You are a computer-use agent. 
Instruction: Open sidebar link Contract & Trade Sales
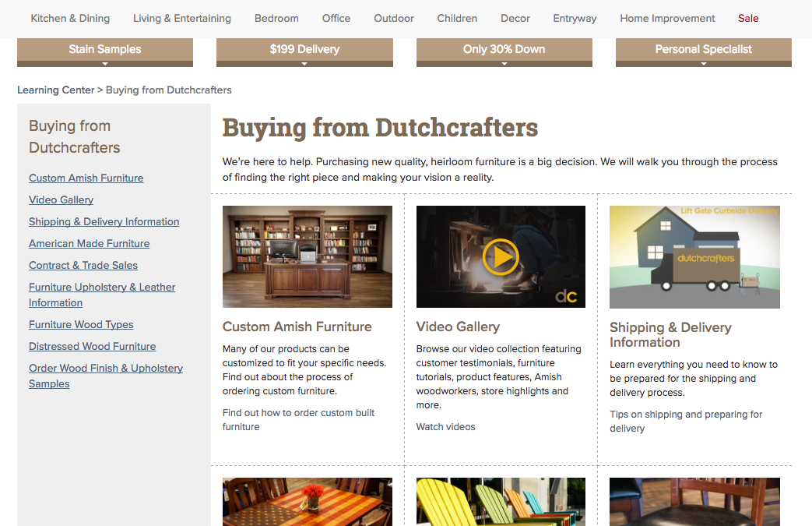click(83, 265)
